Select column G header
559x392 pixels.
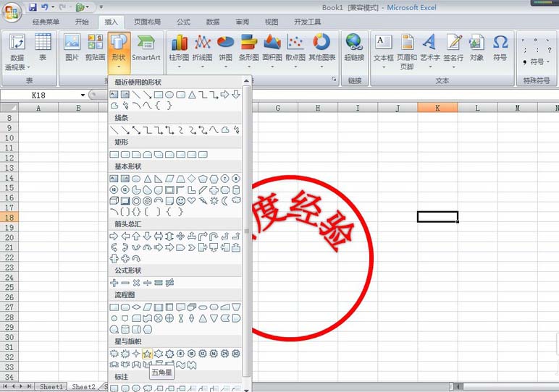(x=278, y=108)
